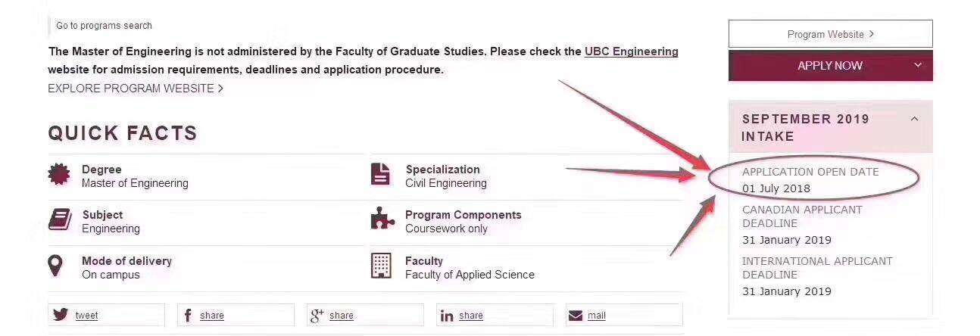Viewport: 980px width, 336px height.
Task: Click the Degree badge icon
Action: click(x=58, y=175)
